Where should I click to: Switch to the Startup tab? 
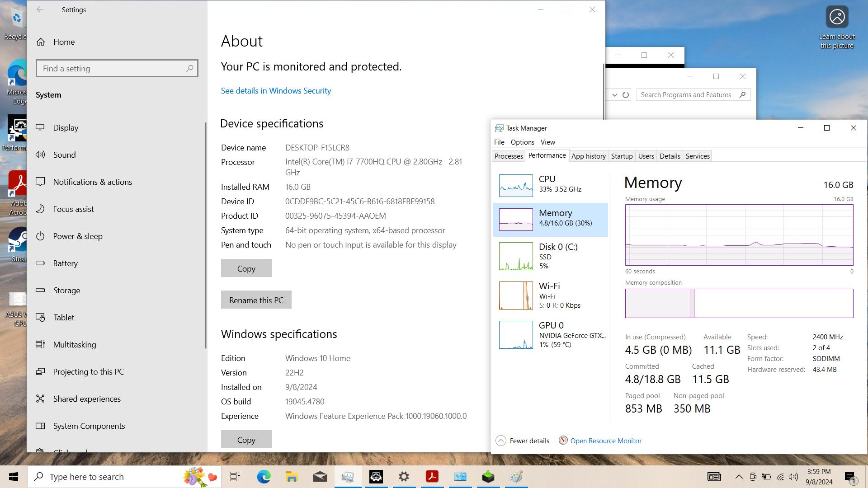tap(622, 156)
